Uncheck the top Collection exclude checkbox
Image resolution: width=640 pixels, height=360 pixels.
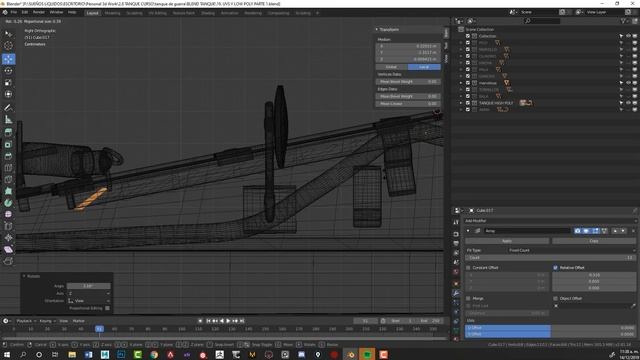(468, 36)
